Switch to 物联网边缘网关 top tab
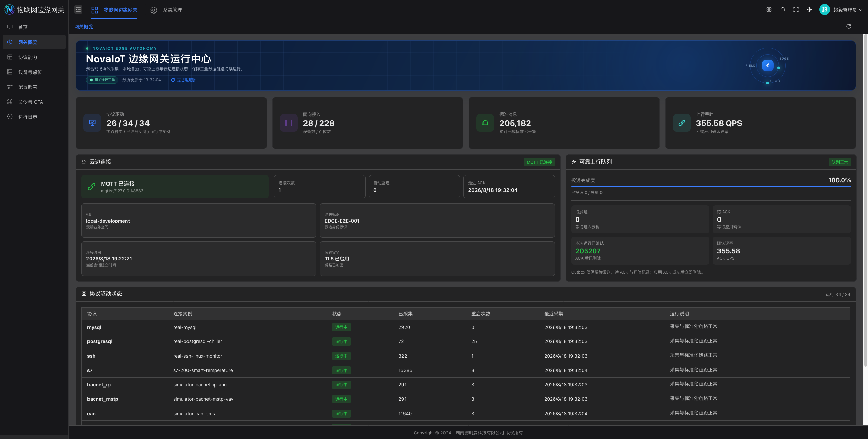Screen dimensions: 868x439 click(114, 10)
